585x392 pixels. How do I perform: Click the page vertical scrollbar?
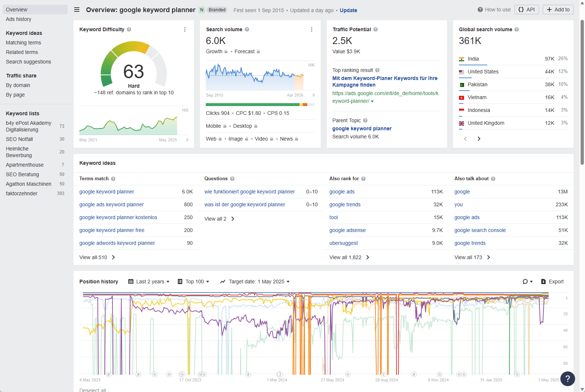(x=582, y=92)
